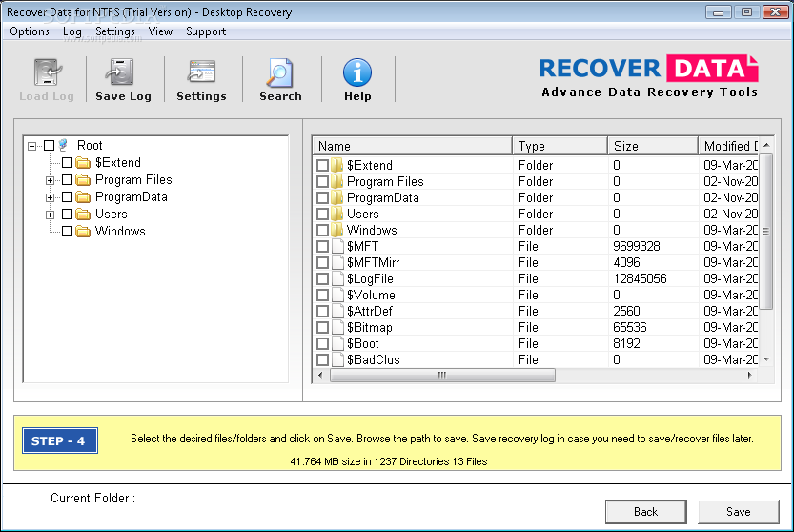The image size is (794, 532).
Task: Click the Save button
Action: point(739,512)
